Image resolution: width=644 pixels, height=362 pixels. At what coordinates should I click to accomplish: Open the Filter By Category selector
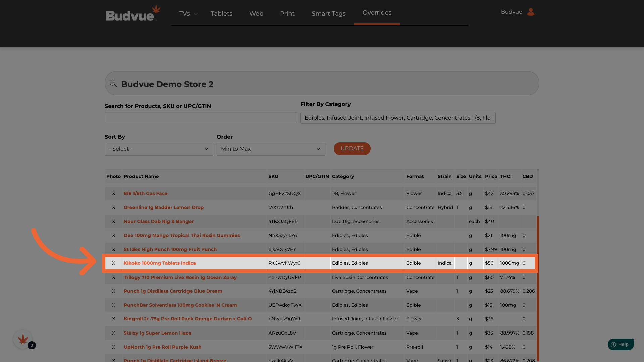tap(397, 118)
